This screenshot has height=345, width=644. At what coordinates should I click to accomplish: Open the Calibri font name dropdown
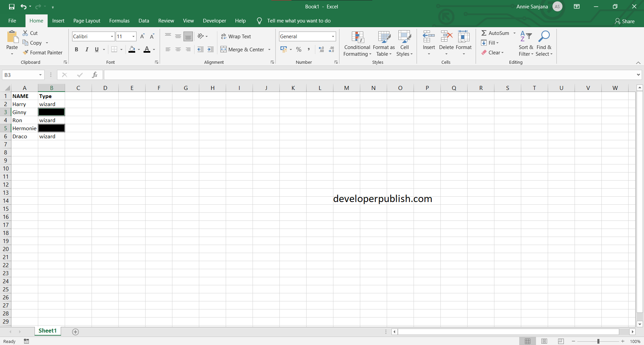112,36
